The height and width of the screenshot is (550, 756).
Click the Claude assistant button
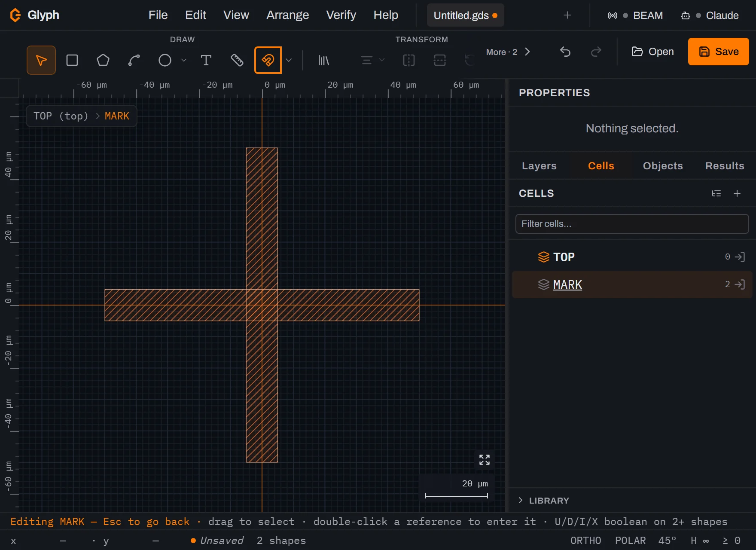710,15
